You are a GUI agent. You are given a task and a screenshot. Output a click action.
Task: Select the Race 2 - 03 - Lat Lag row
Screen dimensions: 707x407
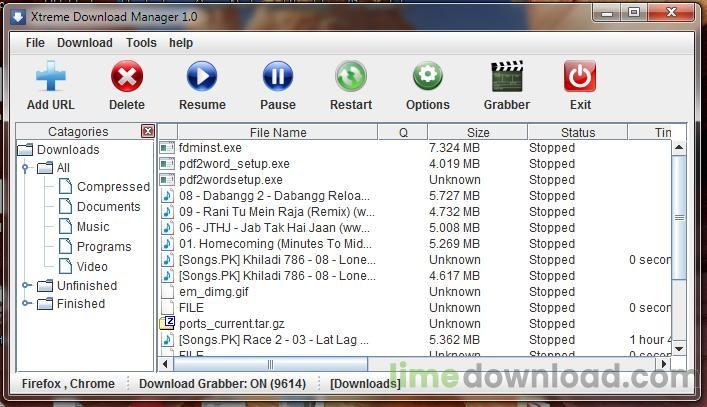point(414,339)
